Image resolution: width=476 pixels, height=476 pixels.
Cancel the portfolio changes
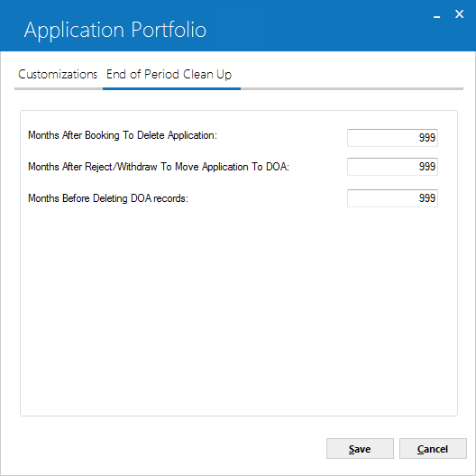[433, 448]
